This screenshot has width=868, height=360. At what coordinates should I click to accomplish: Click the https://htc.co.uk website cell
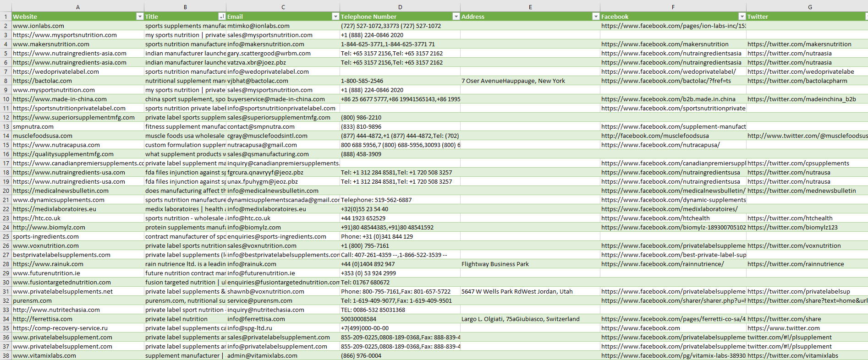tap(78, 218)
